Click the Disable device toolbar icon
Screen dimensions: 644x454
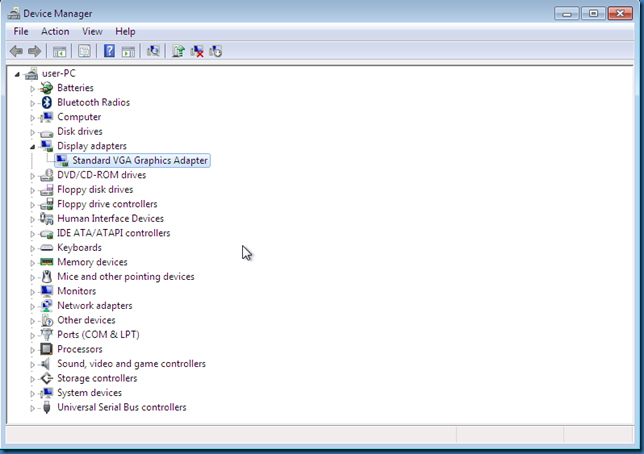(216, 51)
